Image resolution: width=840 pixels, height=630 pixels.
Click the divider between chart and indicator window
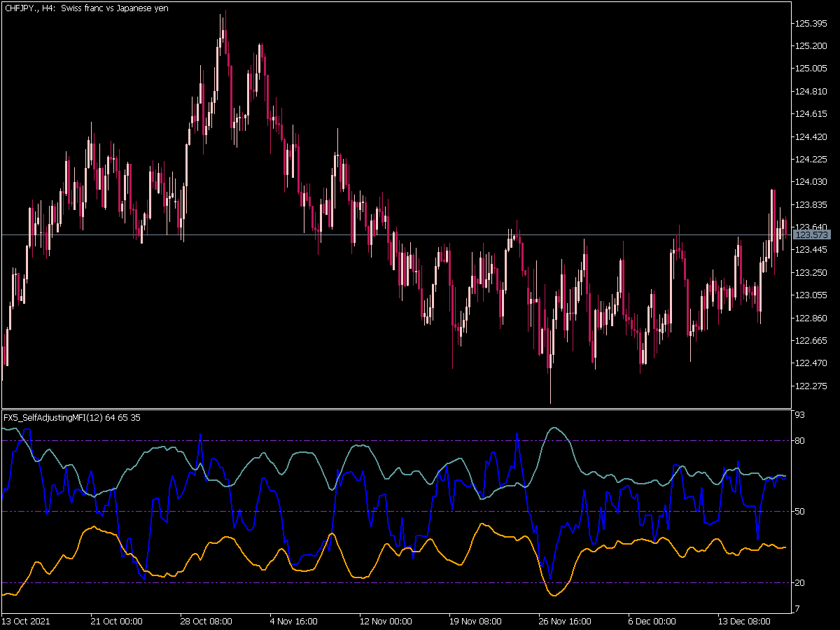pos(396,409)
